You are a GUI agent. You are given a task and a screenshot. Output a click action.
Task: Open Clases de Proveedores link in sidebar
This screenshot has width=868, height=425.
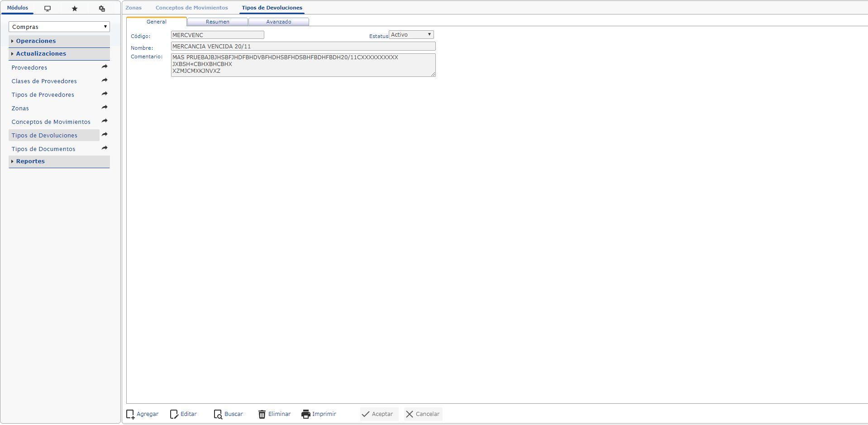click(44, 81)
